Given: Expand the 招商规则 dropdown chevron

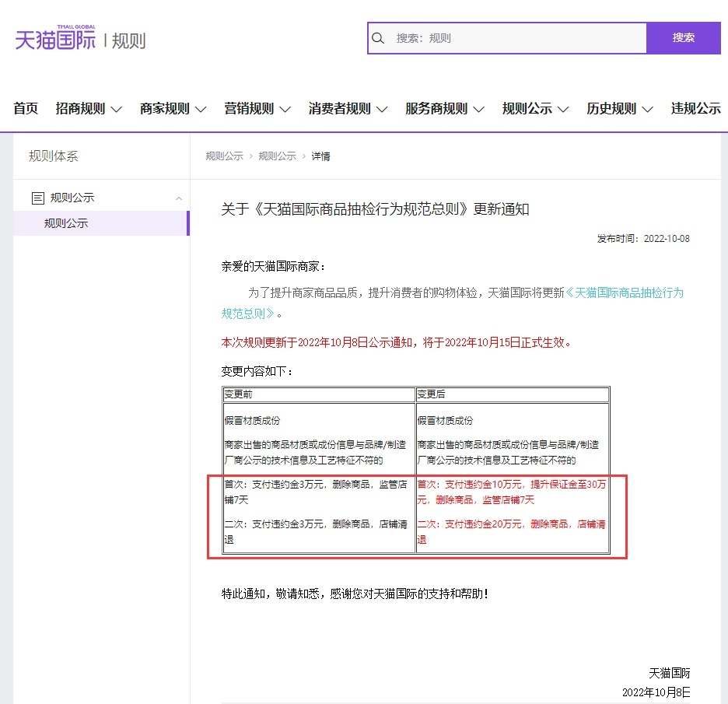Looking at the screenshot, I should click(117, 110).
